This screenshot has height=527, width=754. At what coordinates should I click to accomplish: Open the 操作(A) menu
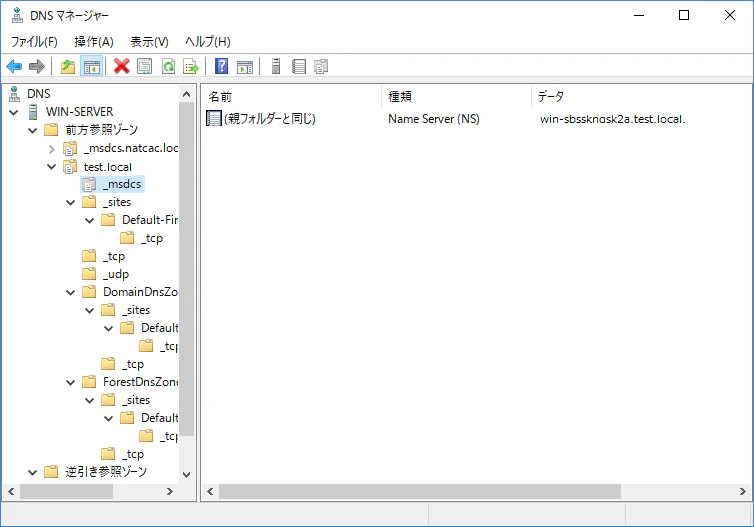click(94, 42)
